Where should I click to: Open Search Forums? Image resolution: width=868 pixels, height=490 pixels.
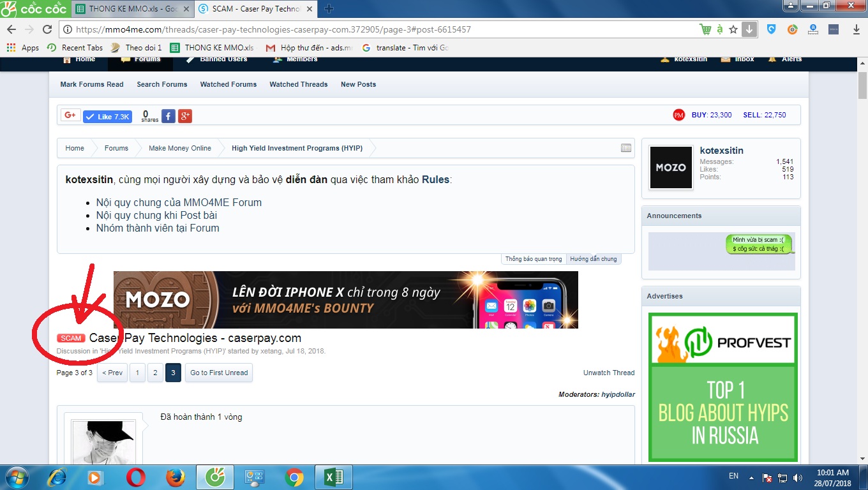coord(162,84)
